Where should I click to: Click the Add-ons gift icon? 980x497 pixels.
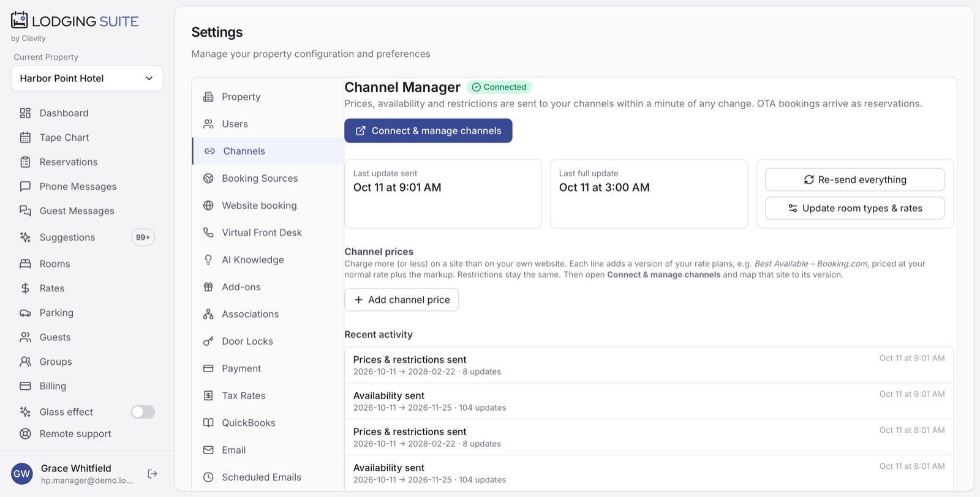point(208,287)
